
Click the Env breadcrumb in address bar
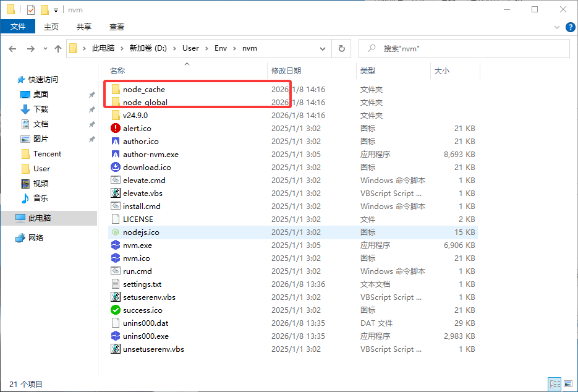221,48
